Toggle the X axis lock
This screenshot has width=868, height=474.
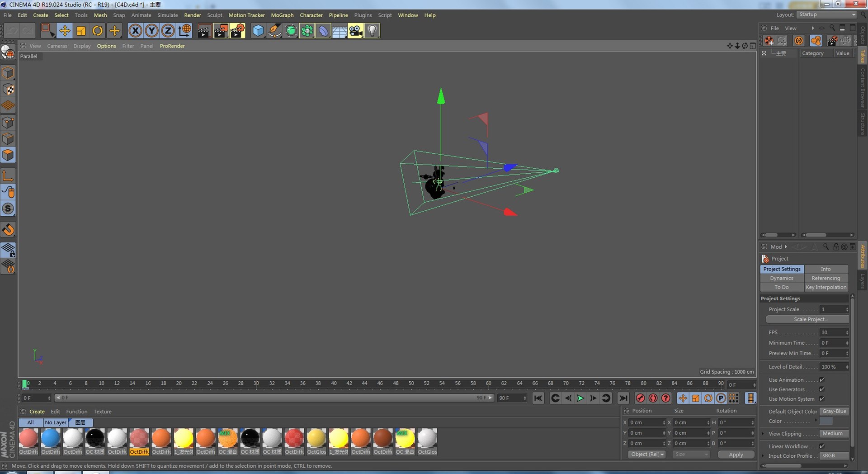[135, 31]
